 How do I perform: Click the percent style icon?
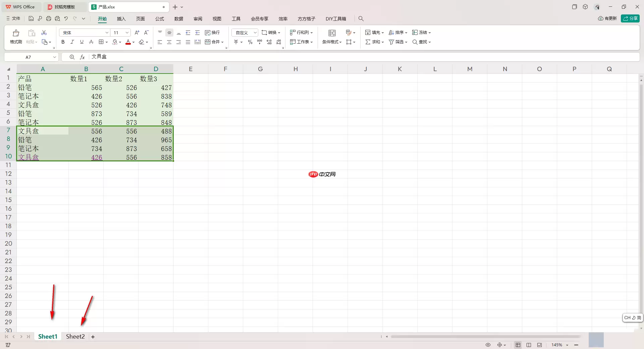pyautogui.click(x=250, y=42)
